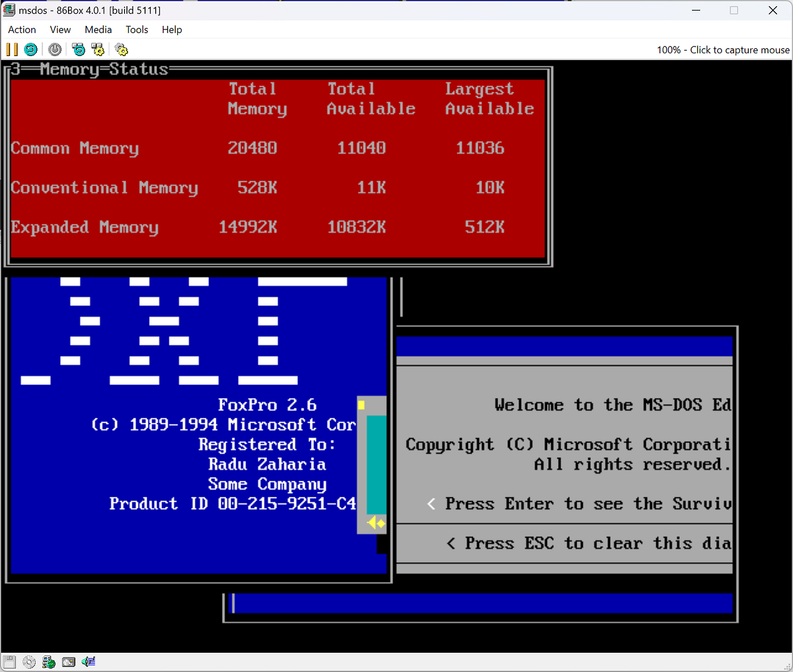This screenshot has width=793, height=672.
Task: Click the value '11K'
Action: pyautogui.click(x=371, y=188)
